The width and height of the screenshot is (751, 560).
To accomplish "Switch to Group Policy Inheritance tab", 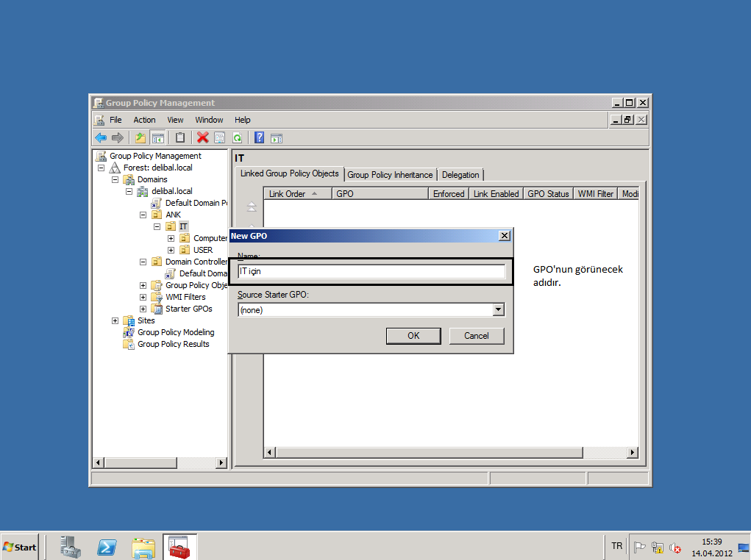I will 390,175.
